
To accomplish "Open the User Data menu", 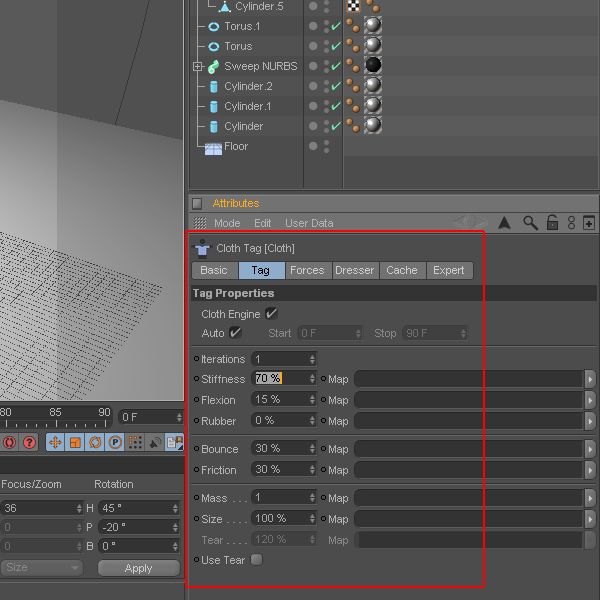I will point(309,223).
